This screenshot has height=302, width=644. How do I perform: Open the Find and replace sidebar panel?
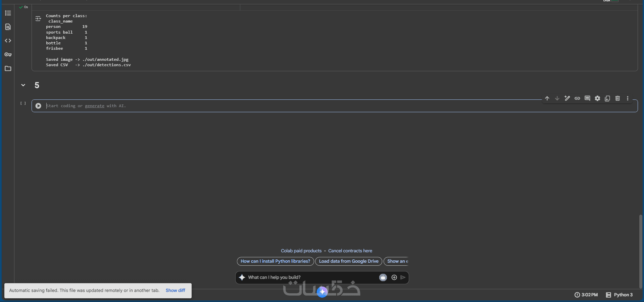(8, 27)
